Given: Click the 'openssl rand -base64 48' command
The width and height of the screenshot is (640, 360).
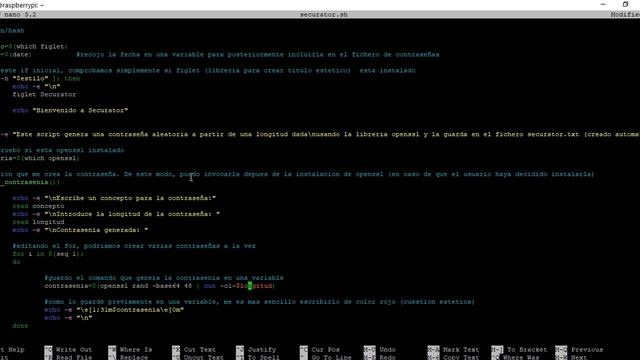Looking at the screenshot, I should coord(146,286).
